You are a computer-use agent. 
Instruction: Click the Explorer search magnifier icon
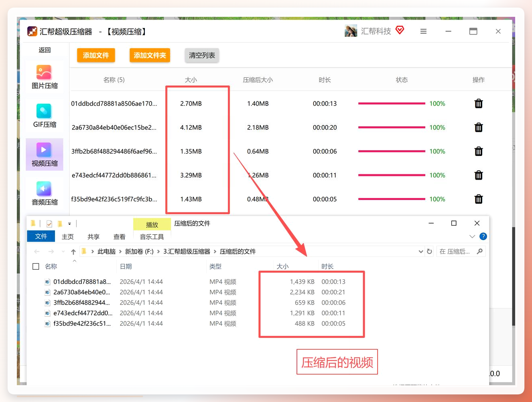[479, 251]
